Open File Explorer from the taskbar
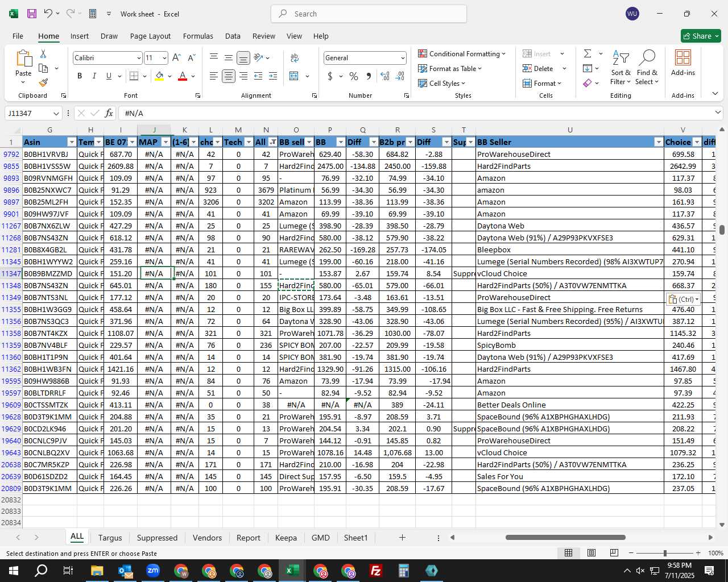 (97, 571)
